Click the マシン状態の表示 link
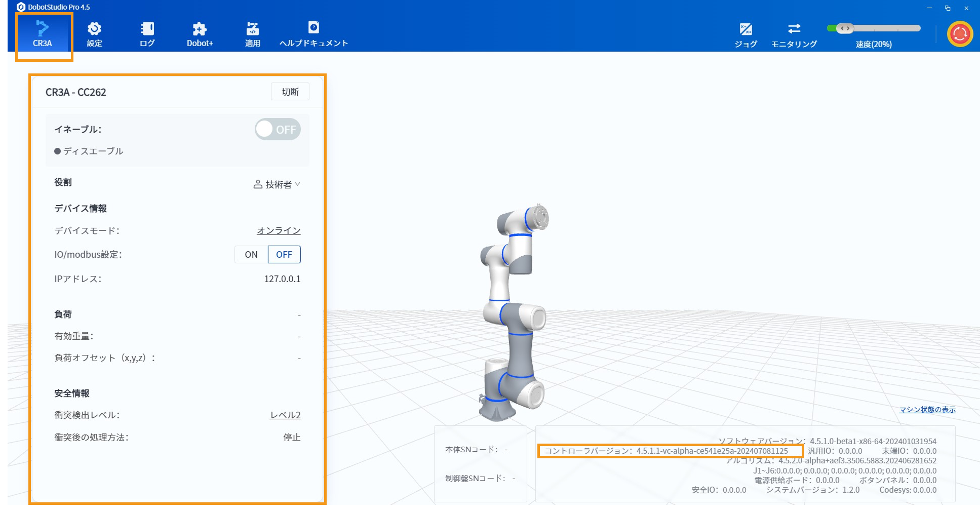Viewport: 980px width, 514px height. pos(927,410)
